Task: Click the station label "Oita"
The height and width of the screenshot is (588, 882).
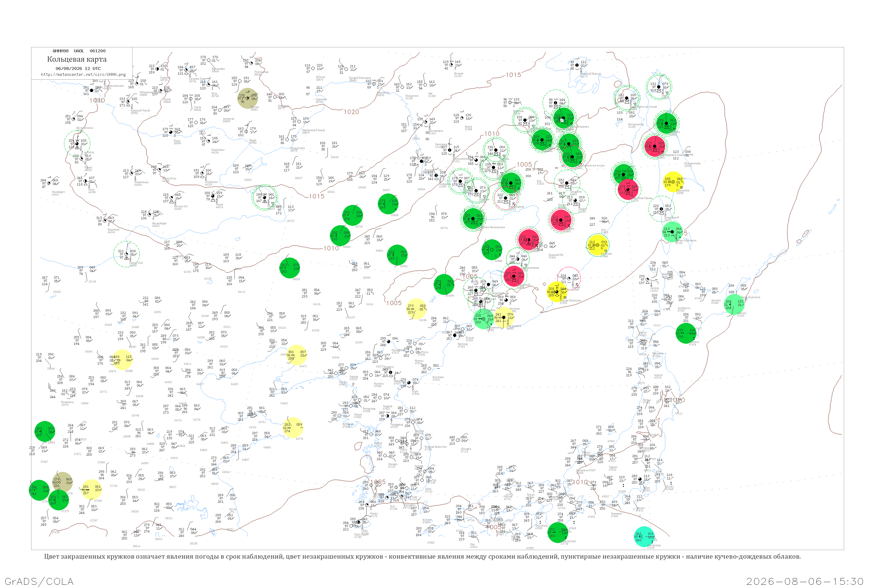Action: [472, 545]
